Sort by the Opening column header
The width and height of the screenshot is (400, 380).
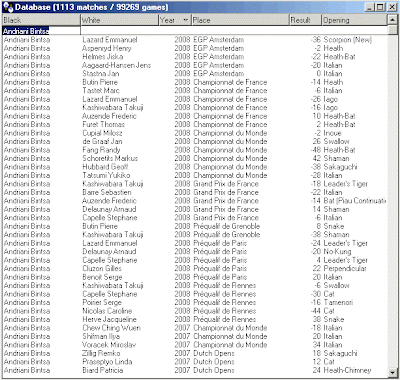point(354,20)
